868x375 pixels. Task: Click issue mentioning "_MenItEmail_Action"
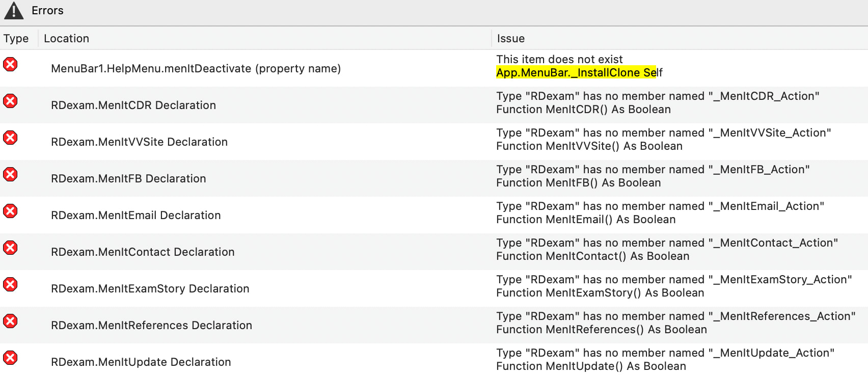pos(661,206)
